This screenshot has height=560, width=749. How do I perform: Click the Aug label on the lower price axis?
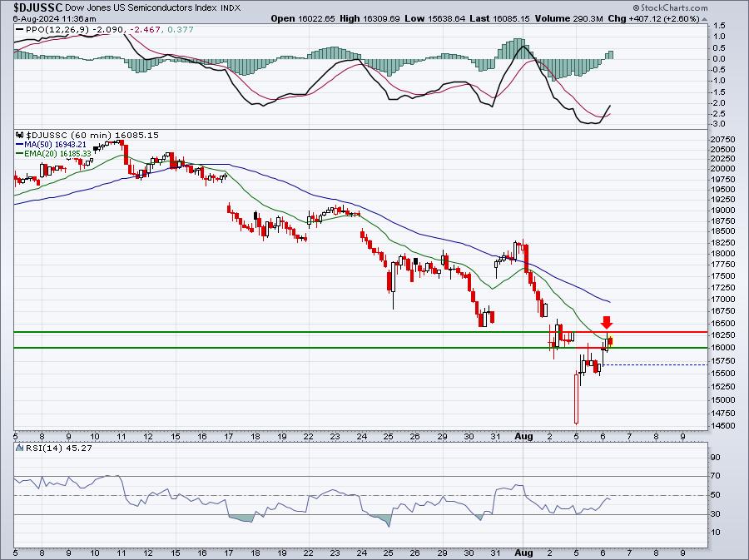click(x=524, y=435)
